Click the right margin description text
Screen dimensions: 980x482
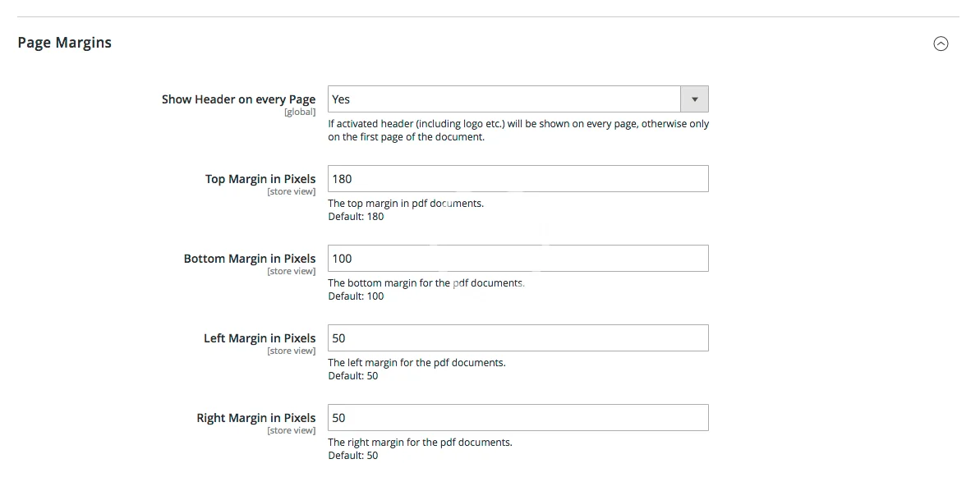(x=420, y=442)
